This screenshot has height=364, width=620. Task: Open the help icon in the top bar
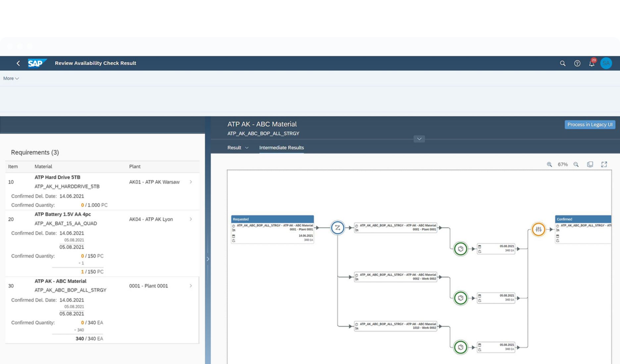point(577,63)
